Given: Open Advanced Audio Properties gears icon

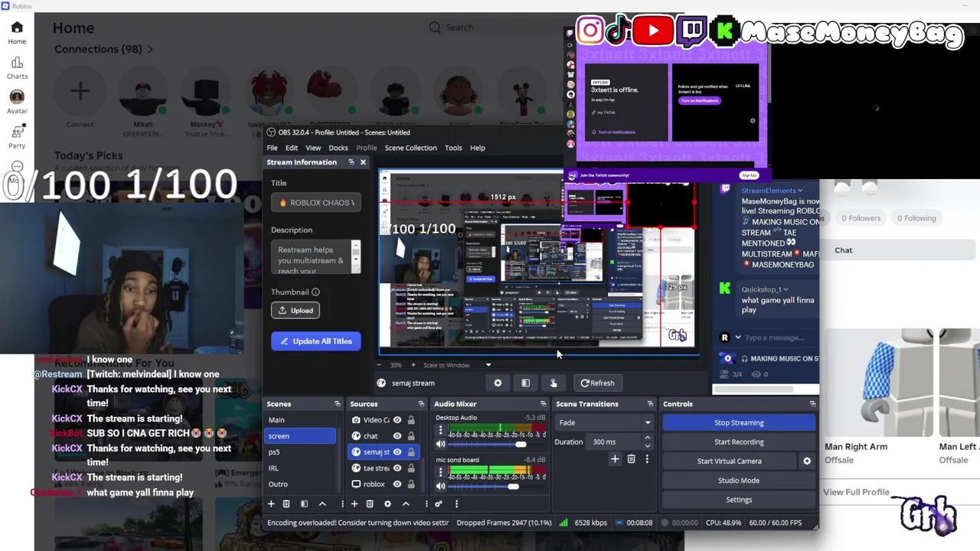Looking at the screenshot, I should pos(439,504).
